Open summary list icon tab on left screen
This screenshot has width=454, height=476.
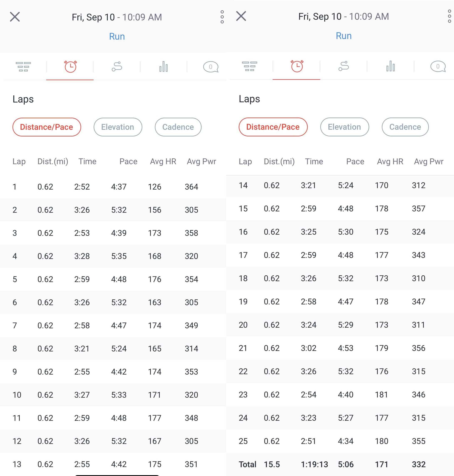click(x=23, y=67)
